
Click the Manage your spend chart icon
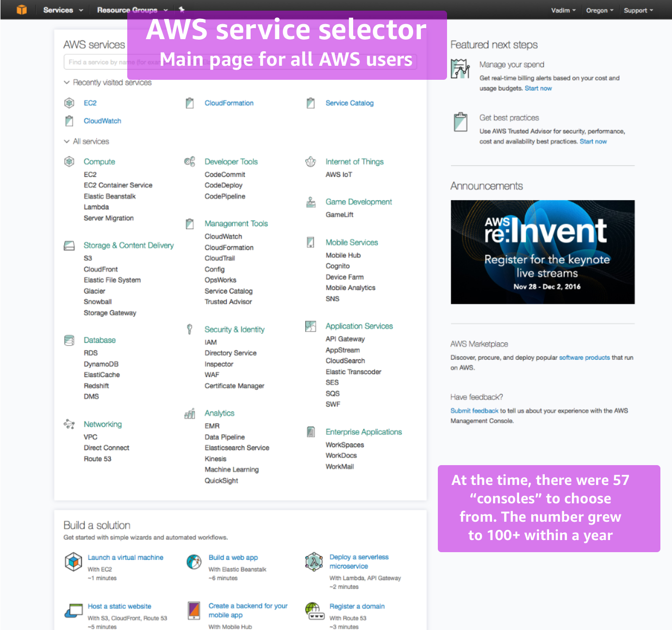click(460, 68)
